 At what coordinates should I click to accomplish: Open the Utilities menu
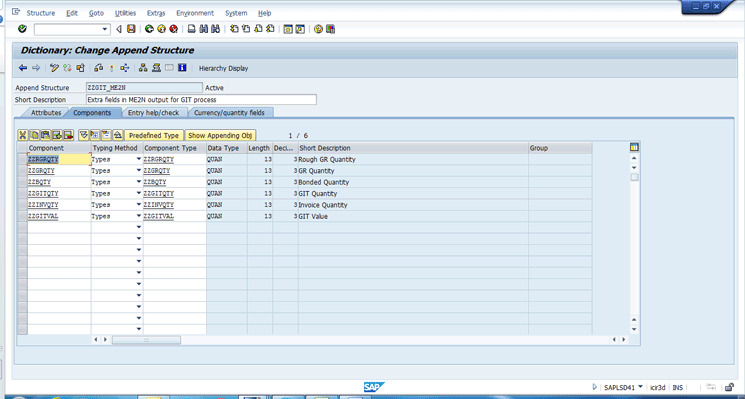125,13
